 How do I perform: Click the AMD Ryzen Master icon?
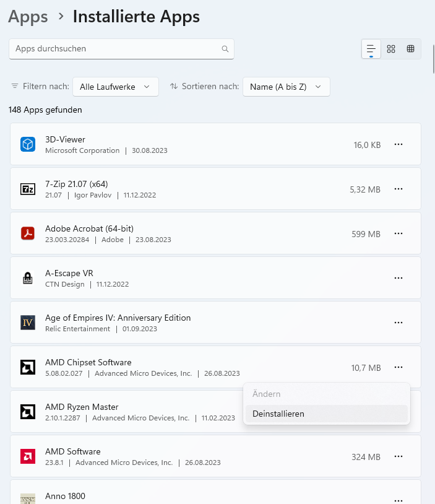28,412
